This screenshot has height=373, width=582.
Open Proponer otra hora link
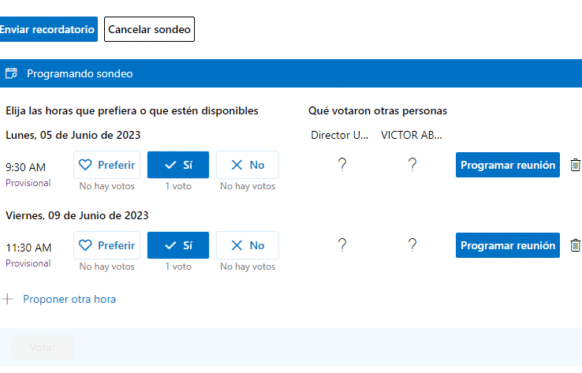point(69,299)
